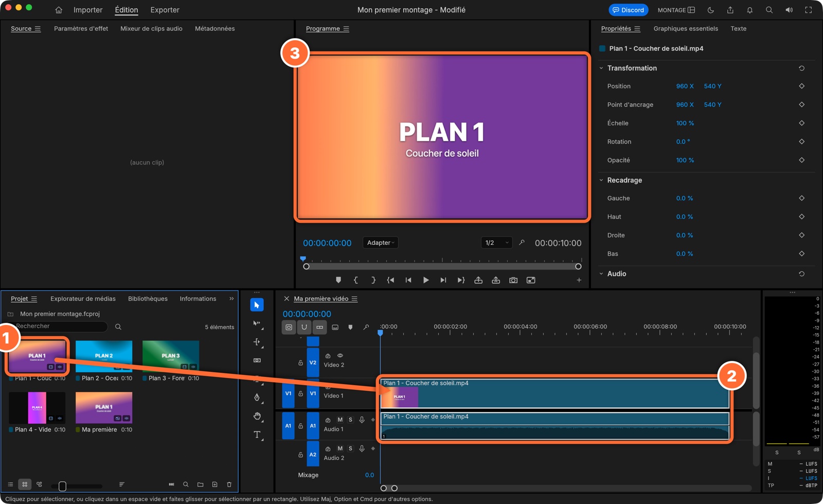Select the Track Select Forward tool
Screen dimensions: 823x504
click(257, 323)
